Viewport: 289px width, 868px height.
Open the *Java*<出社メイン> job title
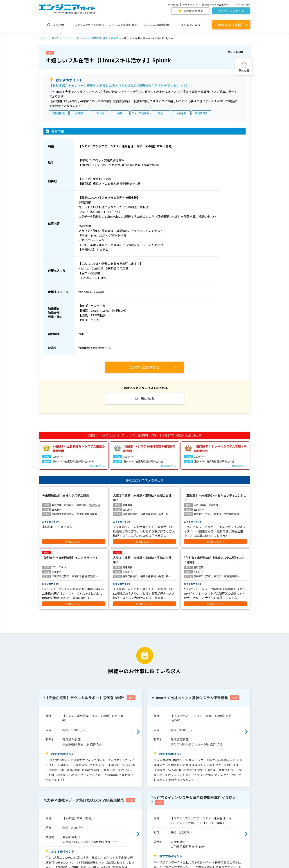[190, 698]
